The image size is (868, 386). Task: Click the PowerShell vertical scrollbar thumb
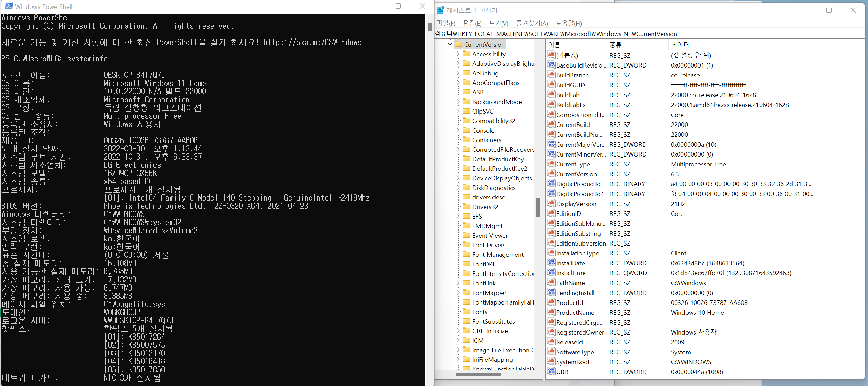[x=430, y=27]
